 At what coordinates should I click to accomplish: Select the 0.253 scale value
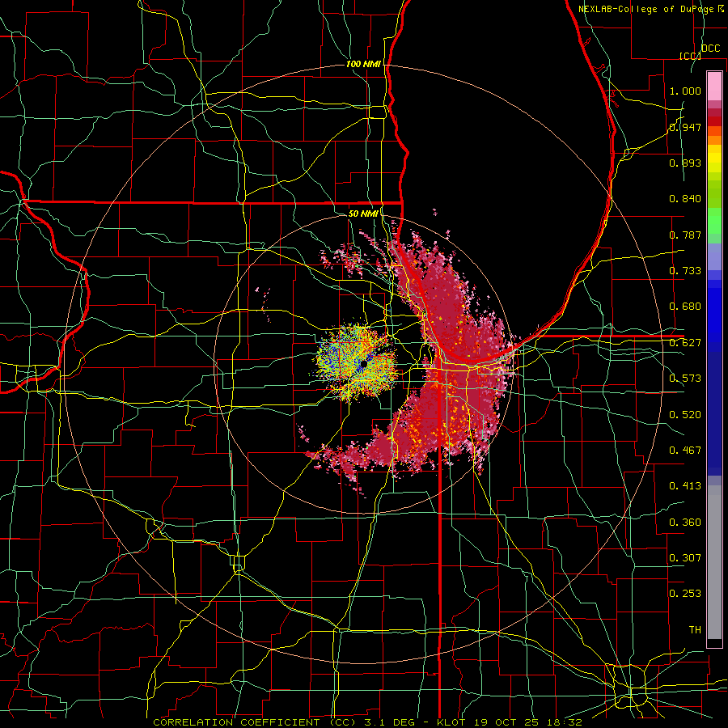[x=685, y=594]
